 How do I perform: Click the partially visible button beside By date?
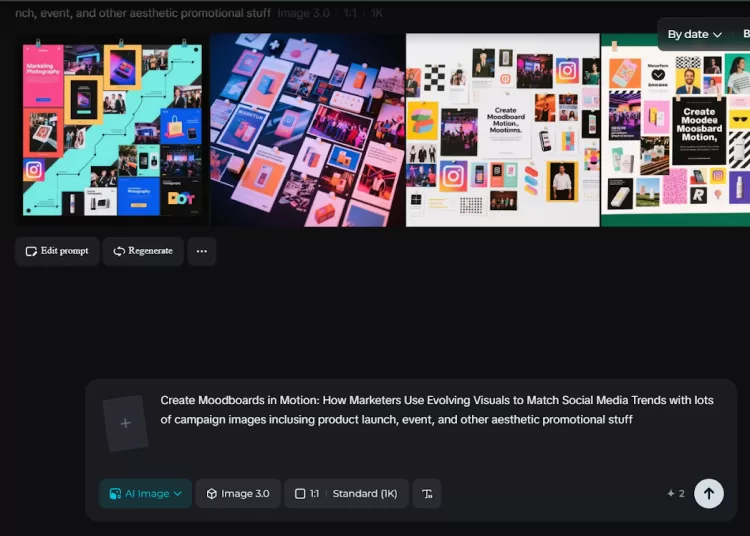(745, 34)
